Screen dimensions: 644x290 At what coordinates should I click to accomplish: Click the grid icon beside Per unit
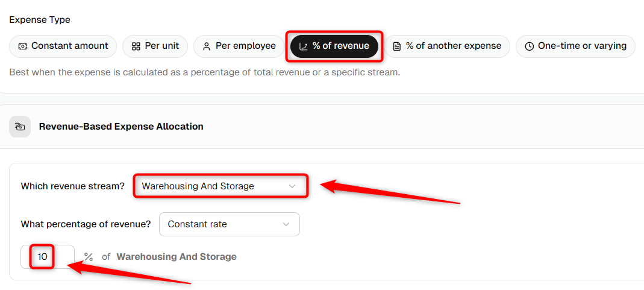coord(136,46)
